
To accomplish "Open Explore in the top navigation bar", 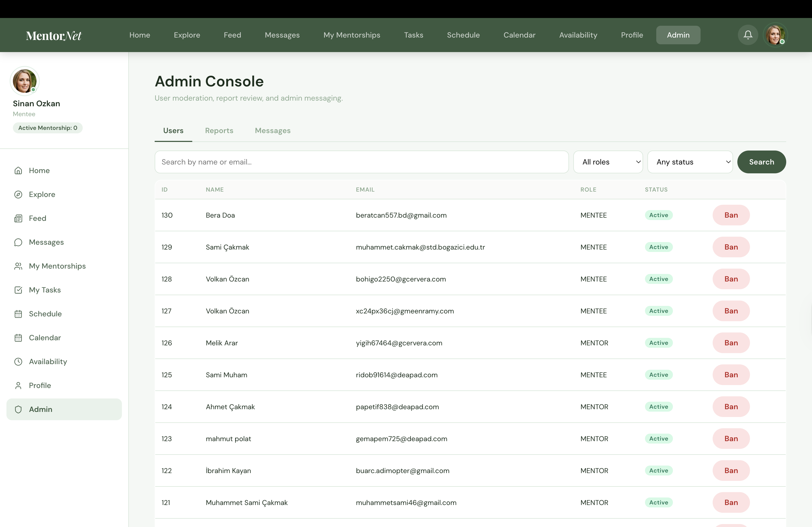I will click(187, 35).
